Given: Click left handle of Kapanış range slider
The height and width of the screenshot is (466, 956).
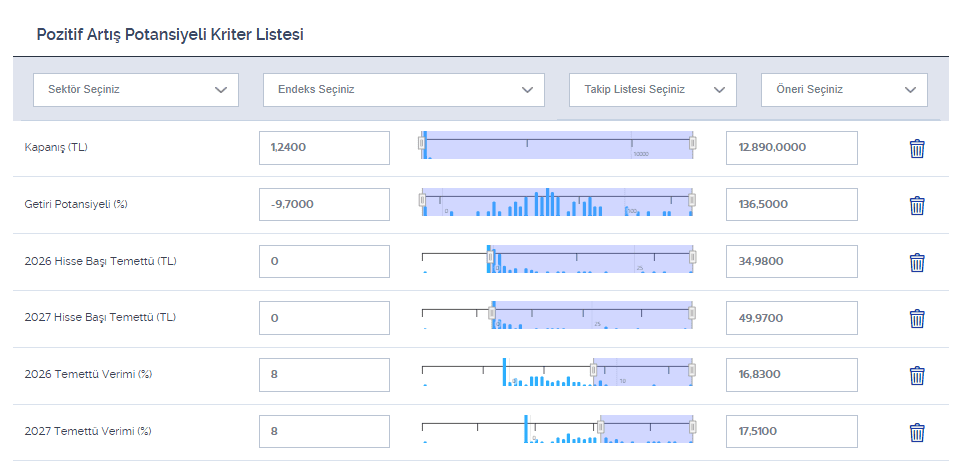Looking at the screenshot, I should point(422,146).
